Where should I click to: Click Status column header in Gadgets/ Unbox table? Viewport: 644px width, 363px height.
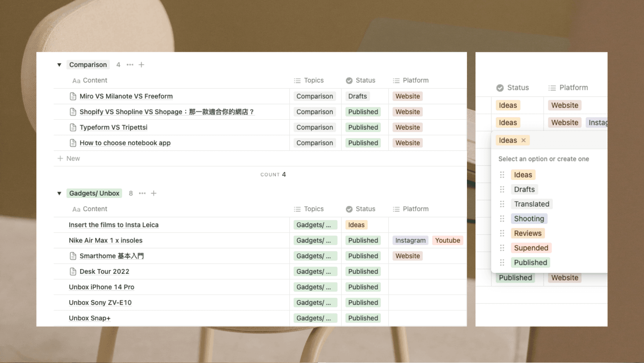[360, 209]
